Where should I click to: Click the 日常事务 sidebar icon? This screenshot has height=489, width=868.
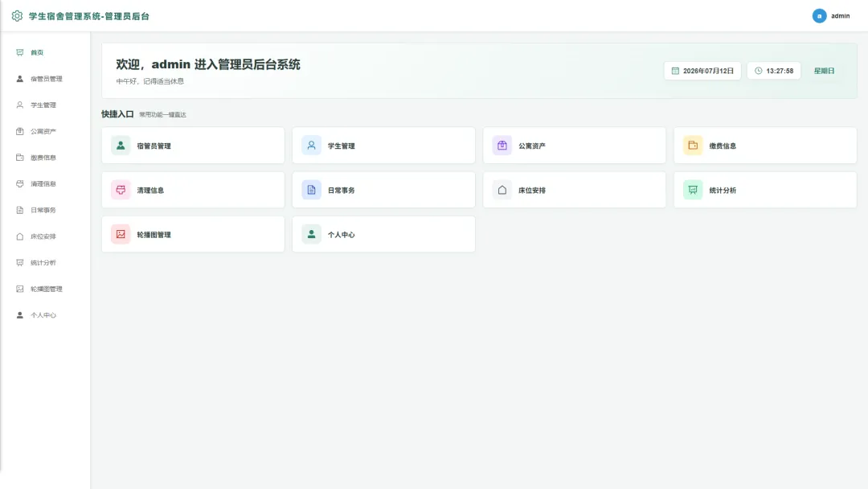click(x=20, y=210)
